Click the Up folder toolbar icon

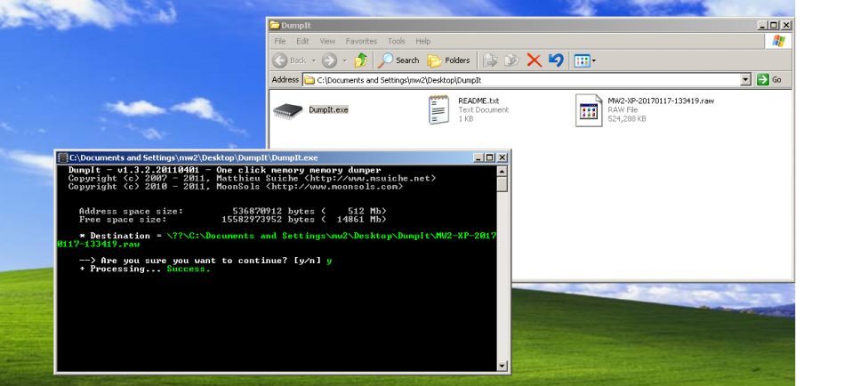coord(360,60)
